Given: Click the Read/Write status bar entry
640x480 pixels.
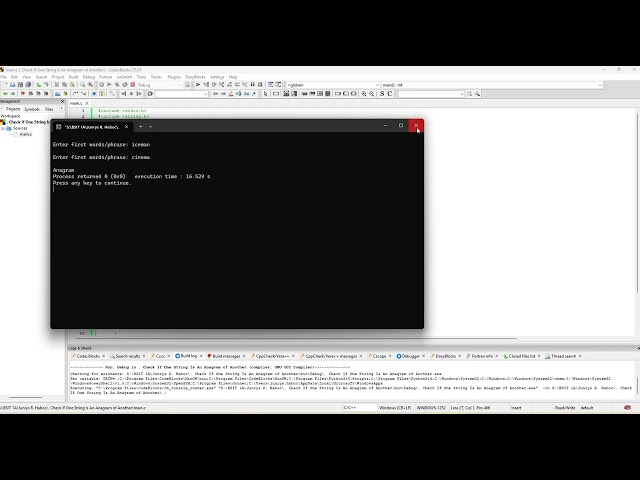Looking at the screenshot, I should [565, 408].
